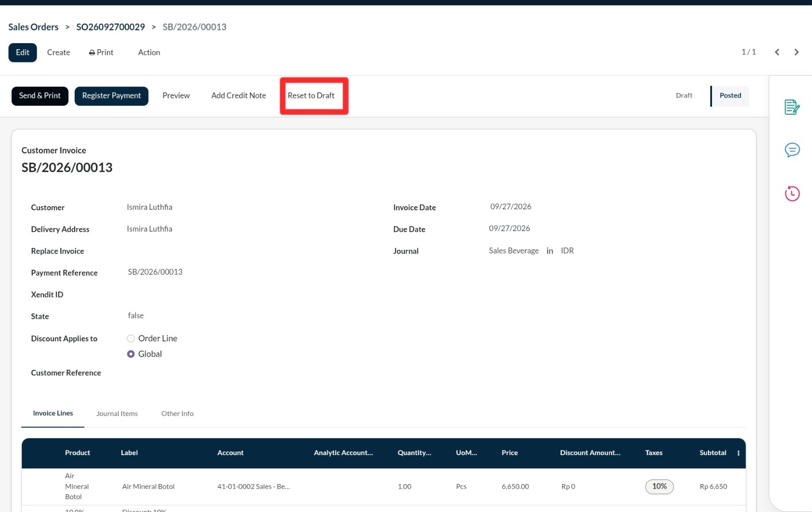The width and height of the screenshot is (812, 512).
Task: Click the Edit button
Action: [x=22, y=52]
